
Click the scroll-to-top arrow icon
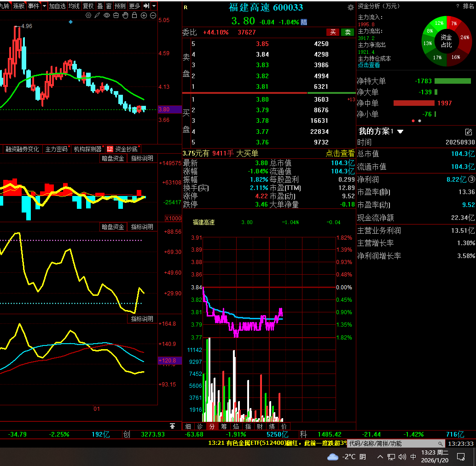(173, 426)
